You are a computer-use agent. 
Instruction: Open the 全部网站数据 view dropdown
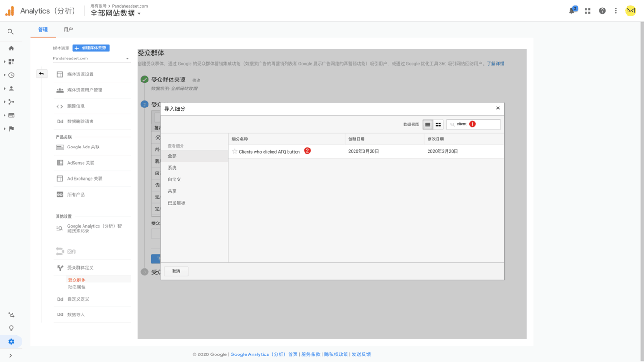click(116, 14)
